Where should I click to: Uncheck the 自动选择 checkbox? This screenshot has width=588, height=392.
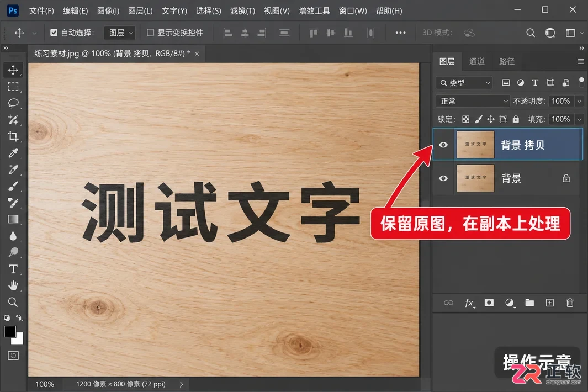click(54, 33)
